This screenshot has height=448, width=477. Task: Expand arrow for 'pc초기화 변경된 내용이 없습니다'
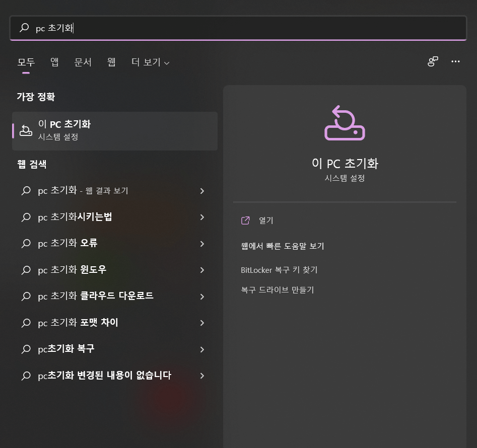coord(202,376)
